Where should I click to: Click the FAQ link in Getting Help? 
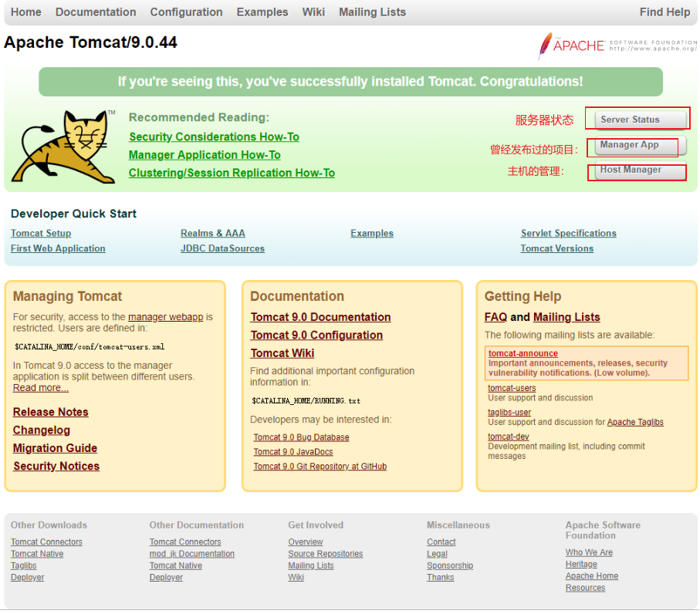(495, 317)
